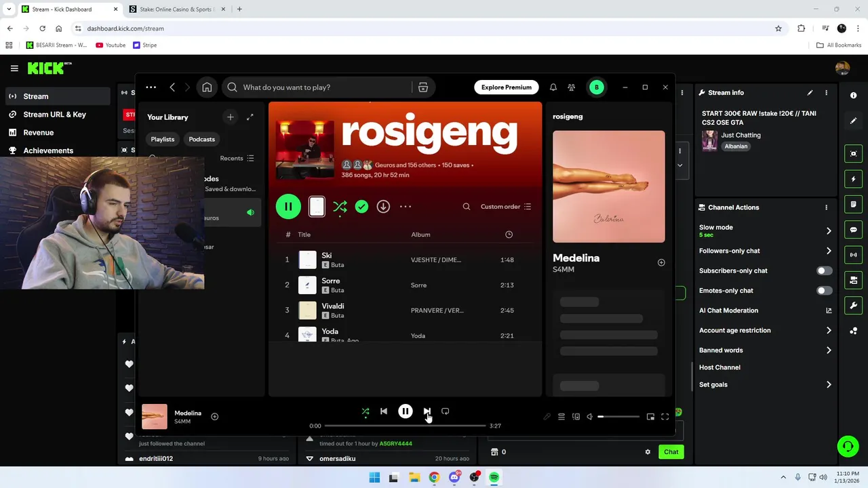Filter the library by Playlists

pos(163,139)
